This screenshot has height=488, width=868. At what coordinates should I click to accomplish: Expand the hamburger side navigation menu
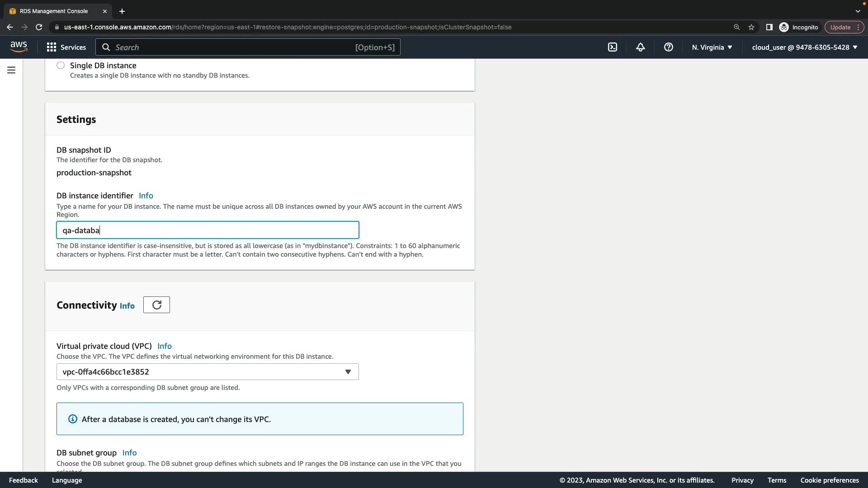click(11, 70)
